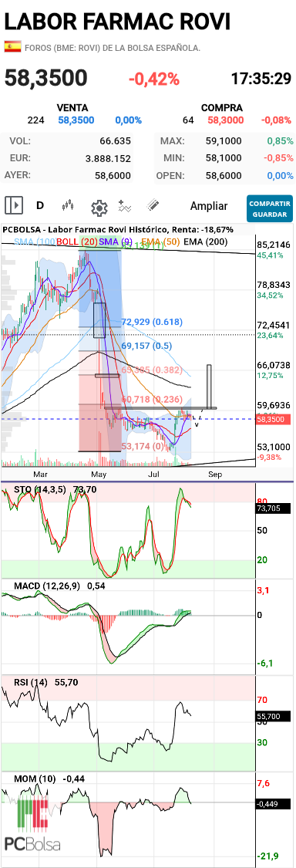Click the AYER value 58,6000
Viewport: 296px width, 868px height.
[113, 176]
